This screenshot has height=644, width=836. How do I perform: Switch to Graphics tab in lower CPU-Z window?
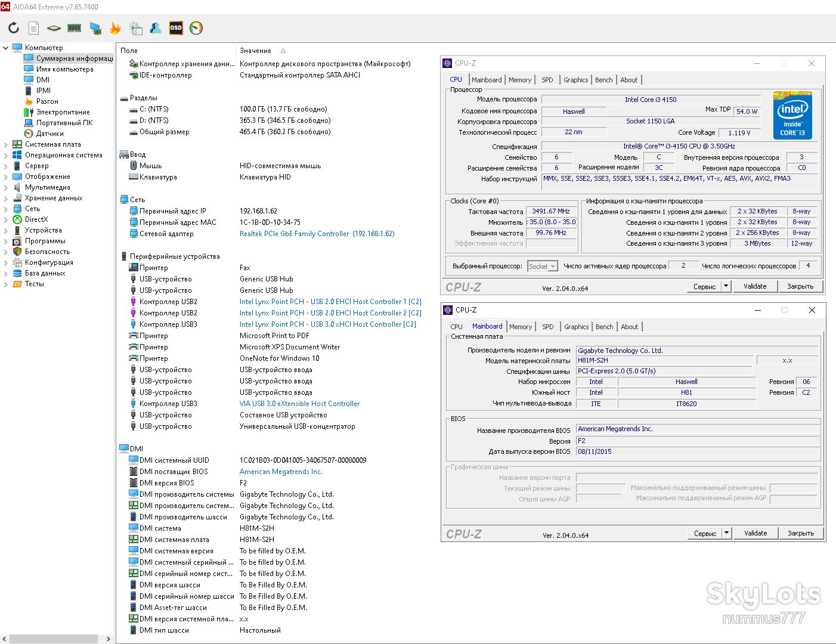coord(577,327)
